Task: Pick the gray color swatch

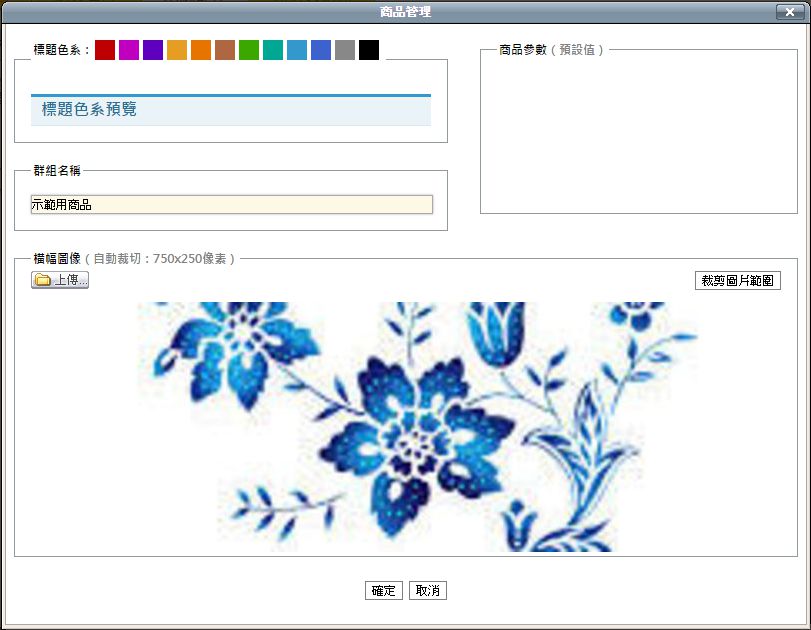Action: point(345,50)
